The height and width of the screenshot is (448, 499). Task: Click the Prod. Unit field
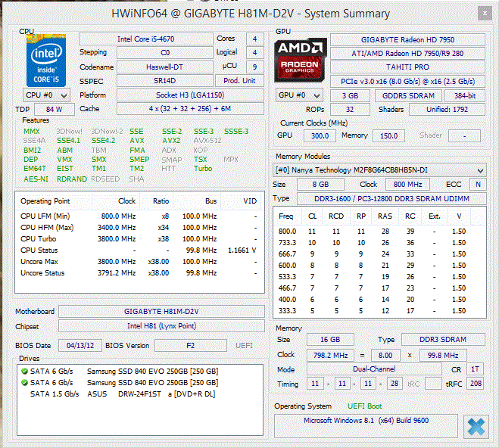(x=239, y=81)
